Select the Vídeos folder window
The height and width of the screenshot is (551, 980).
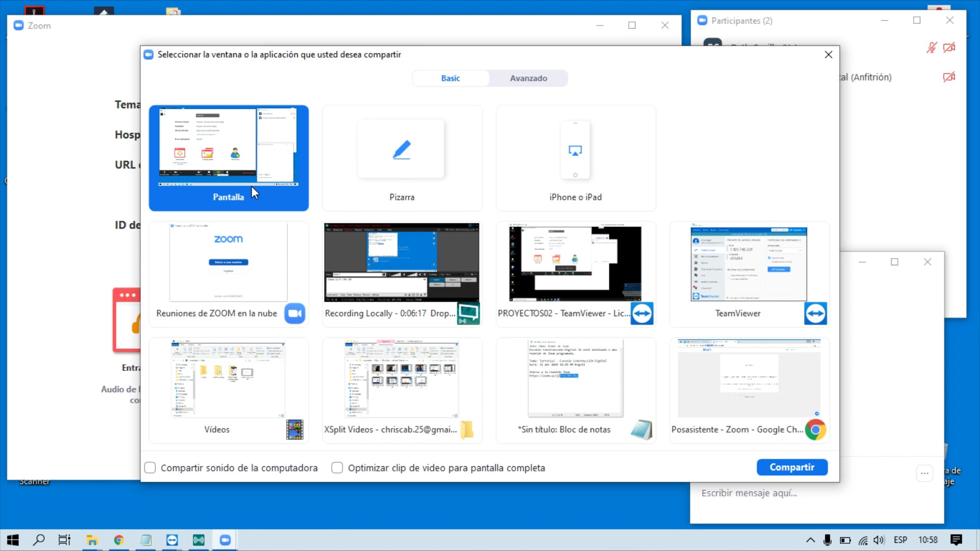[229, 390]
